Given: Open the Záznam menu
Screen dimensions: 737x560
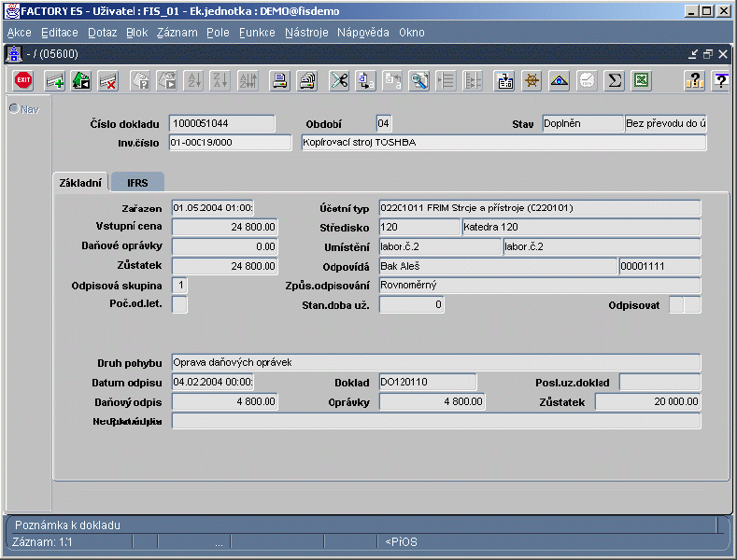Looking at the screenshot, I should (x=177, y=33).
